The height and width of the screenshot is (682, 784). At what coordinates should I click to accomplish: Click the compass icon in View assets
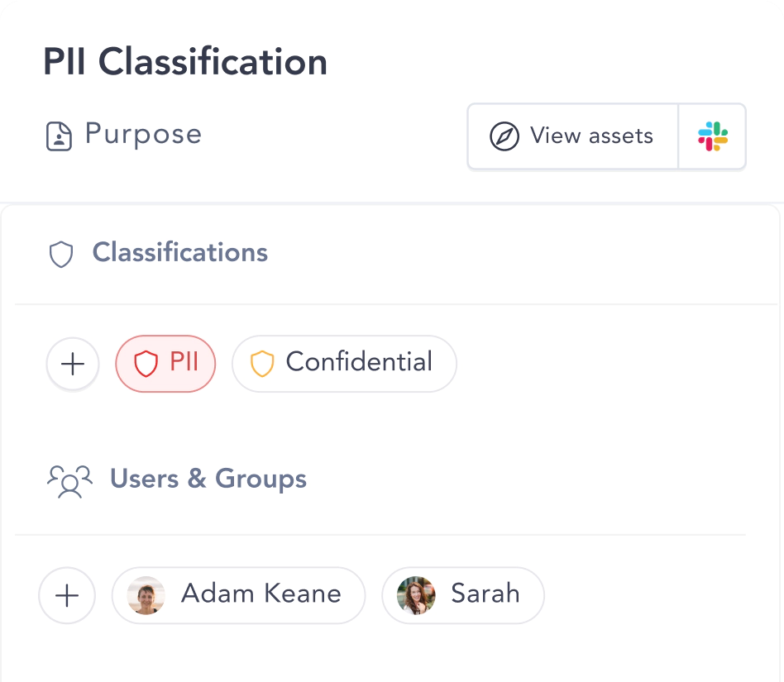point(504,136)
